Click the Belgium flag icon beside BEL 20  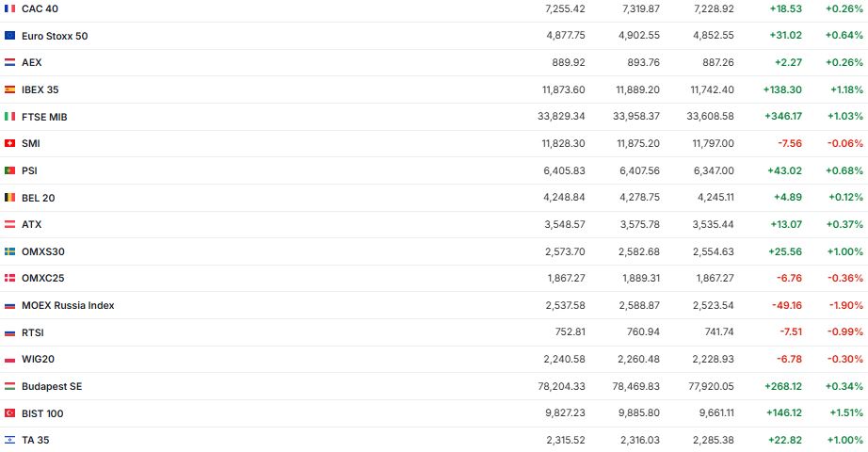pos(10,198)
